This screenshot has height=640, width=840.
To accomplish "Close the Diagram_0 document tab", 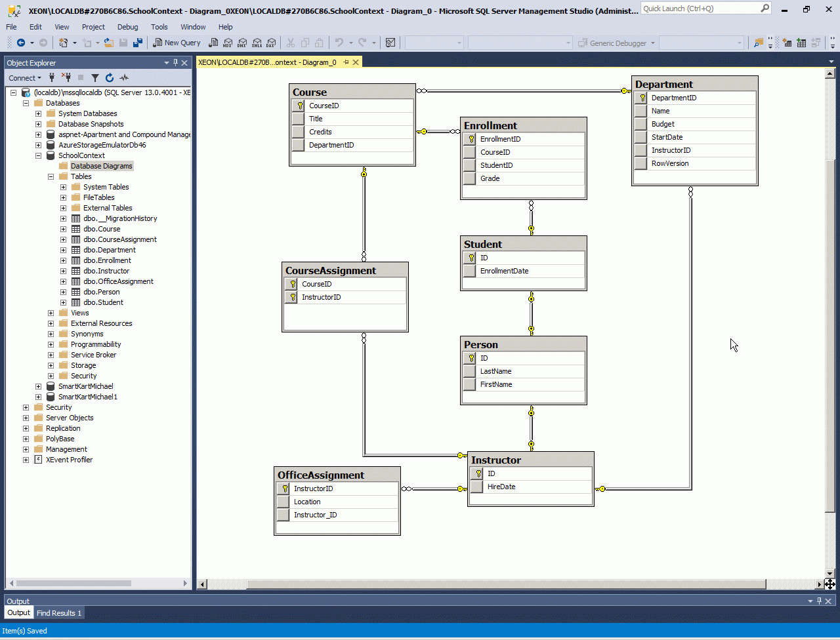I will (x=356, y=62).
